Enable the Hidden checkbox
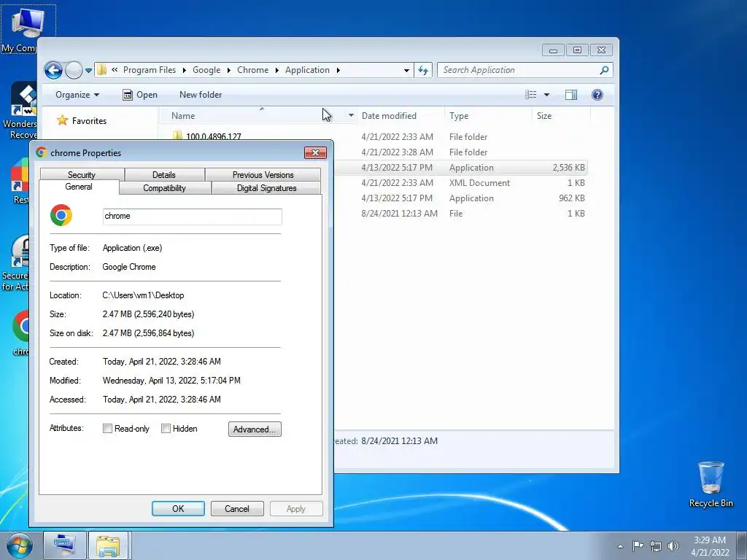The height and width of the screenshot is (560, 747). point(166,429)
